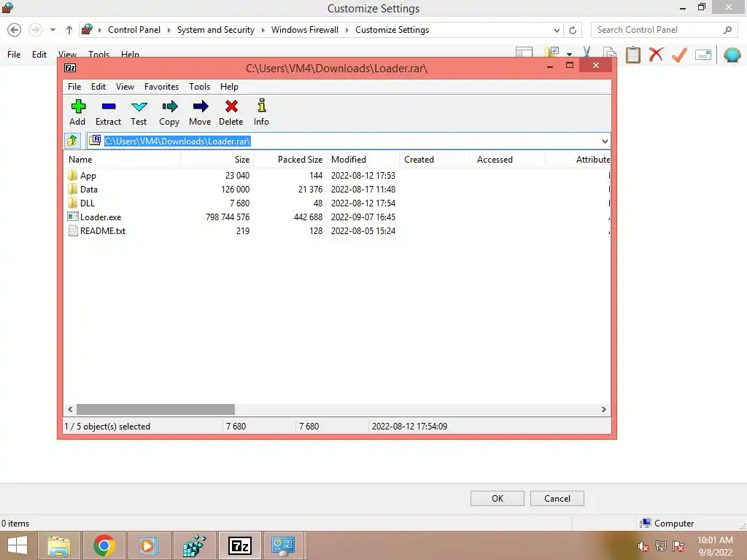Click the OK button

(x=498, y=499)
